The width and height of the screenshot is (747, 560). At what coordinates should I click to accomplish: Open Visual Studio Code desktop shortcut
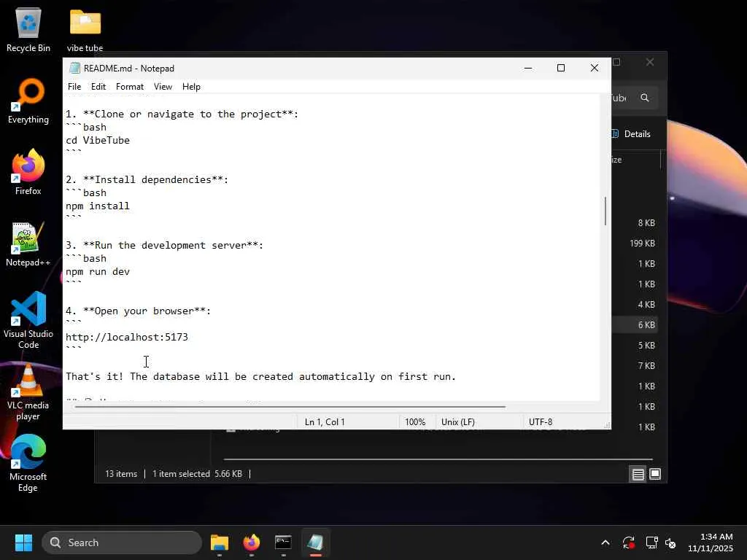[28, 320]
